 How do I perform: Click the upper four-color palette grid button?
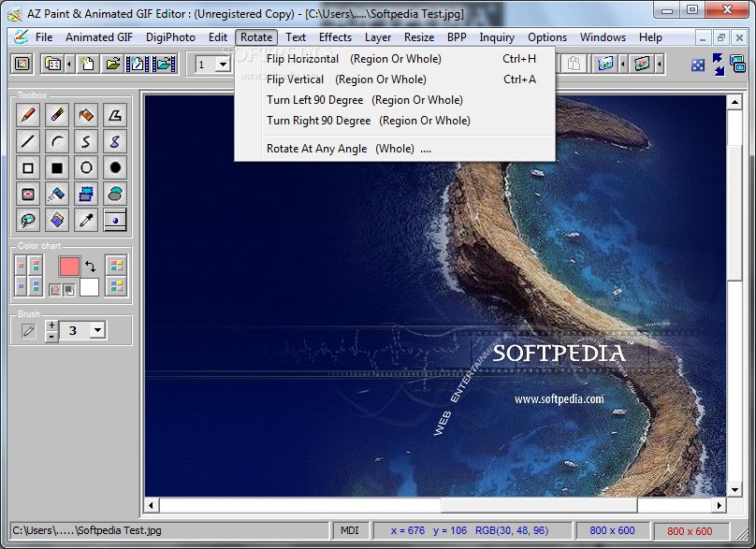pyautogui.click(x=116, y=265)
